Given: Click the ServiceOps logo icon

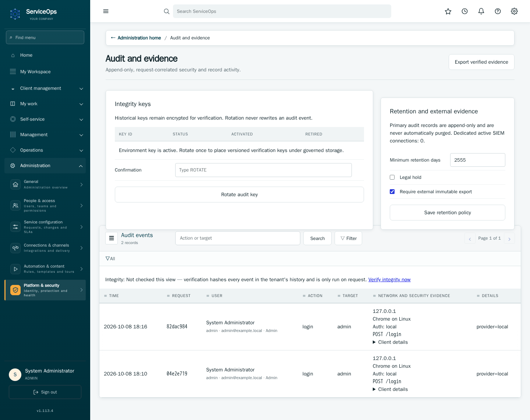Looking at the screenshot, I should coord(15,14).
